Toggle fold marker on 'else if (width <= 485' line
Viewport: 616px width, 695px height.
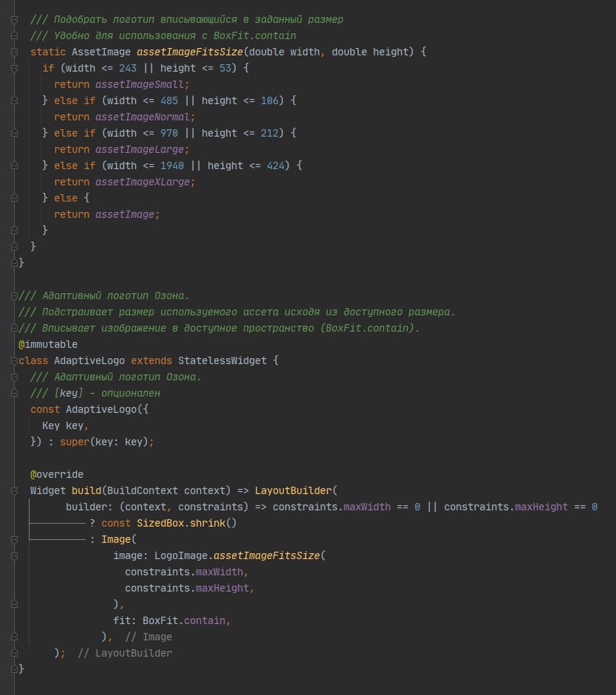[x=14, y=100]
